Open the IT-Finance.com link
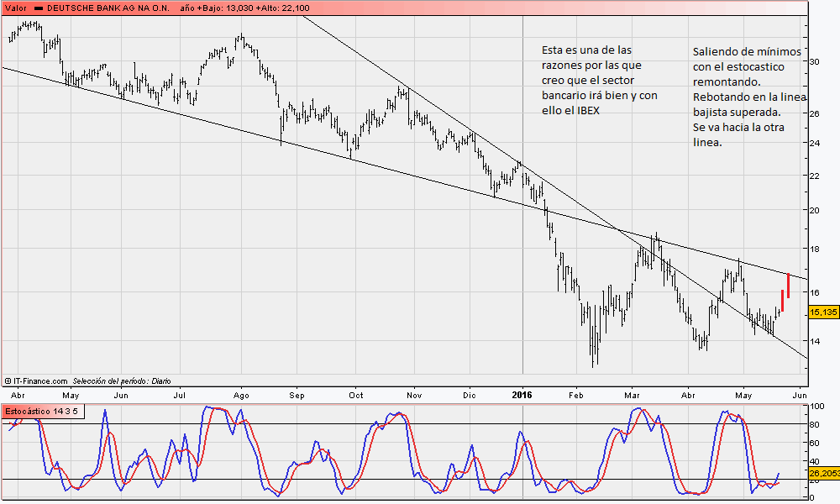The height and width of the screenshot is (504, 840). click(41, 381)
